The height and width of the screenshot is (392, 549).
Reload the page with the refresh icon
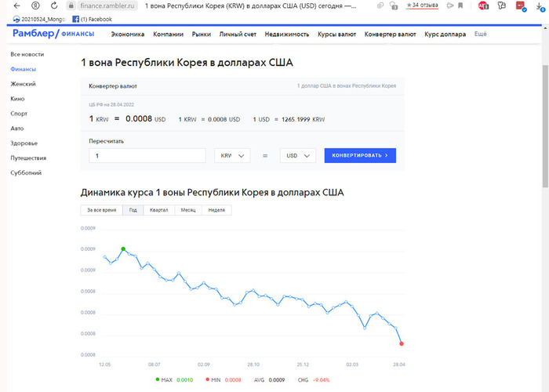coord(54,5)
